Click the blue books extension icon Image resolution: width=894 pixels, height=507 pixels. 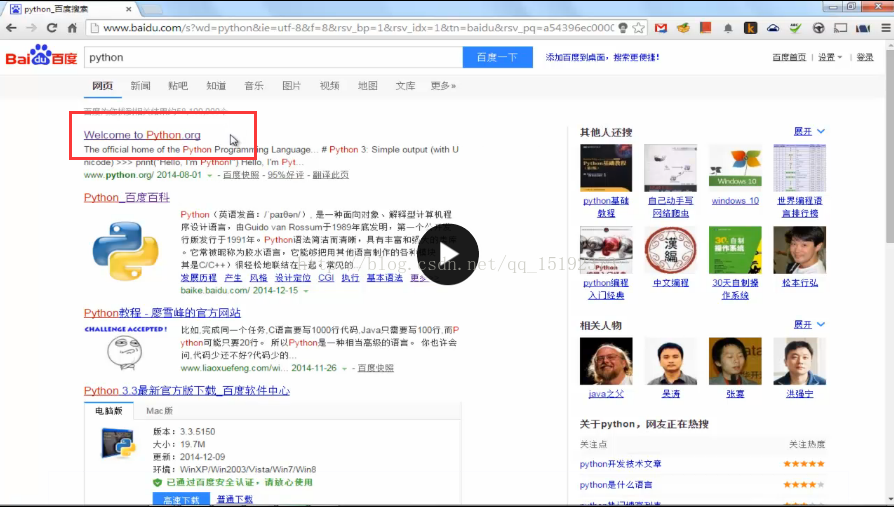(863, 27)
